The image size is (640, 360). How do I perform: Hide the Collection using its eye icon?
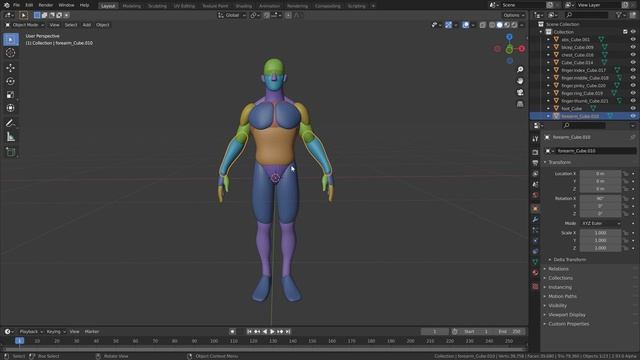pyautogui.click(x=633, y=32)
